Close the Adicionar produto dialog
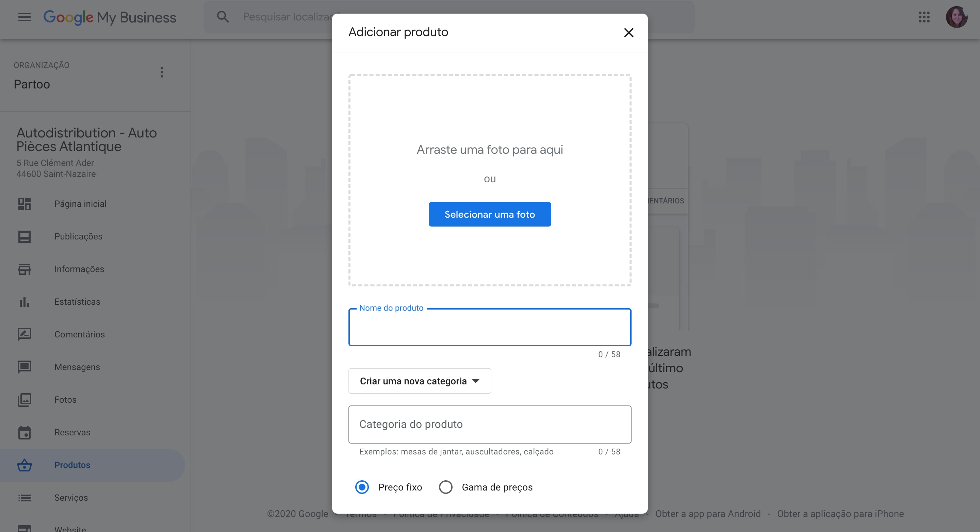 pos(628,33)
